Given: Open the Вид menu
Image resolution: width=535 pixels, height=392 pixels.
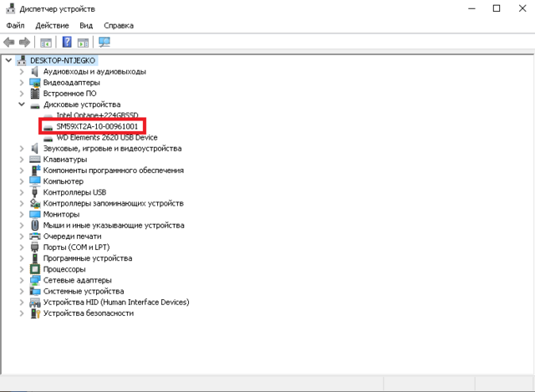Looking at the screenshot, I should click(86, 26).
